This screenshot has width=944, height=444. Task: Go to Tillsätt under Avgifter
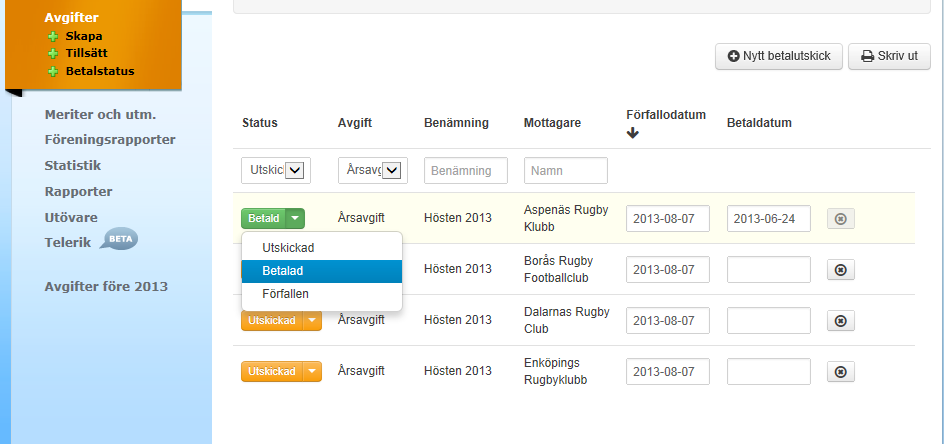(87, 54)
